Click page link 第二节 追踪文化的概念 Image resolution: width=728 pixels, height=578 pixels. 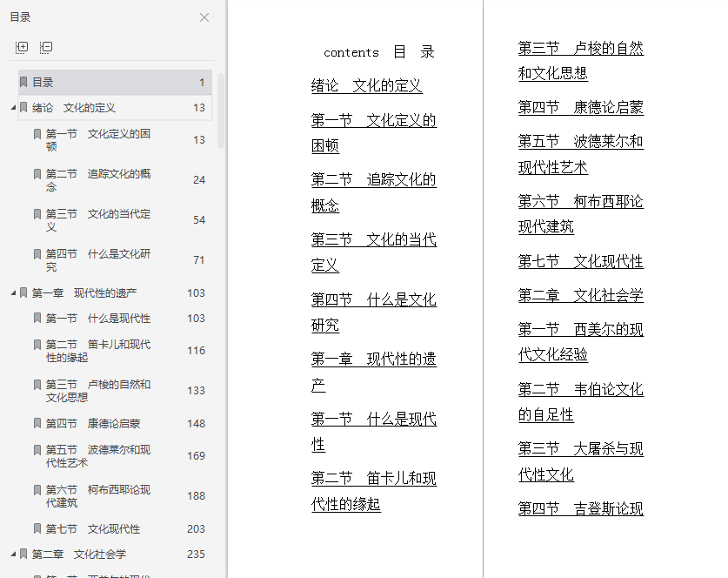tap(374, 192)
